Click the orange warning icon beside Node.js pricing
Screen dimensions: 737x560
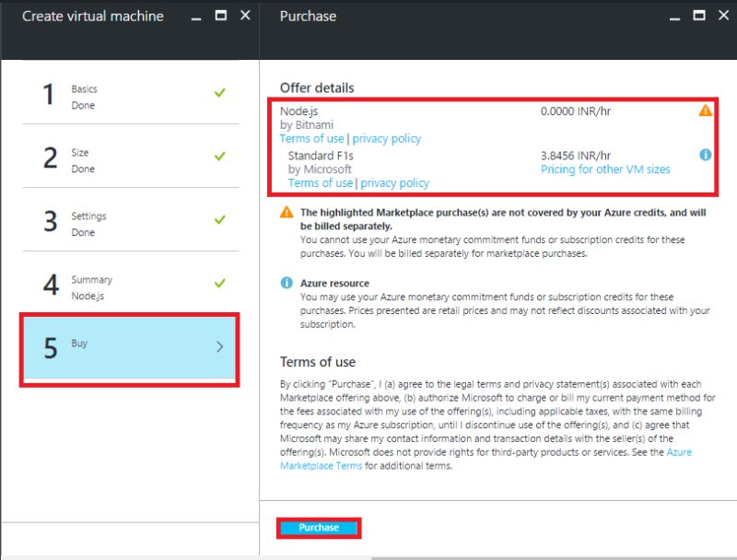point(705,110)
